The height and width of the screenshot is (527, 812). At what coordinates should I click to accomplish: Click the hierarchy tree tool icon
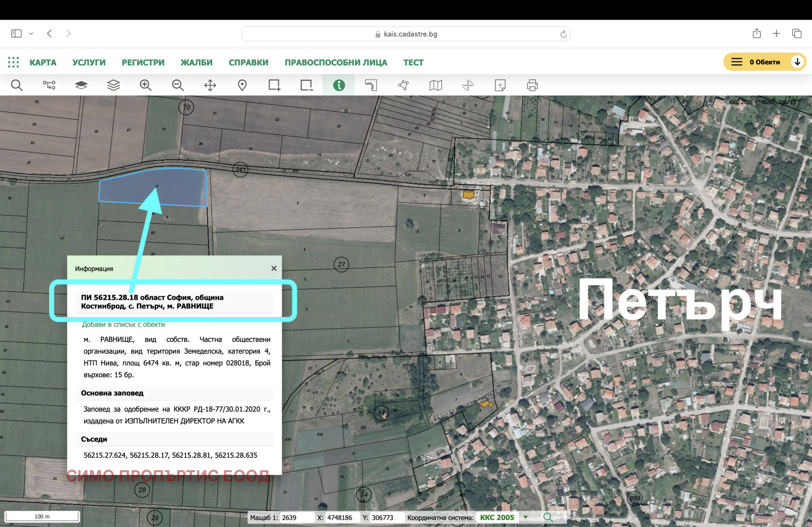click(49, 85)
